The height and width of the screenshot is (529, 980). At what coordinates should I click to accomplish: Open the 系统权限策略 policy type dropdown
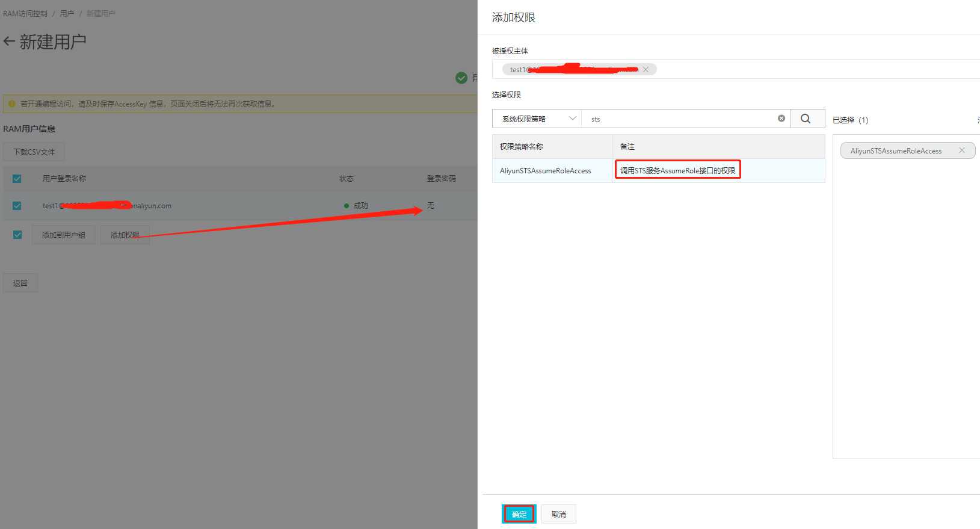(537, 119)
